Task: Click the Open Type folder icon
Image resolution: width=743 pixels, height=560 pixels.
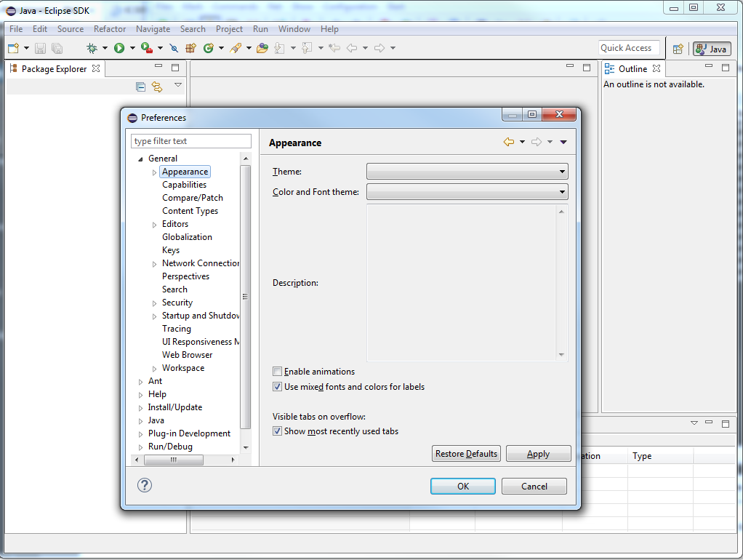Action: coord(262,48)
